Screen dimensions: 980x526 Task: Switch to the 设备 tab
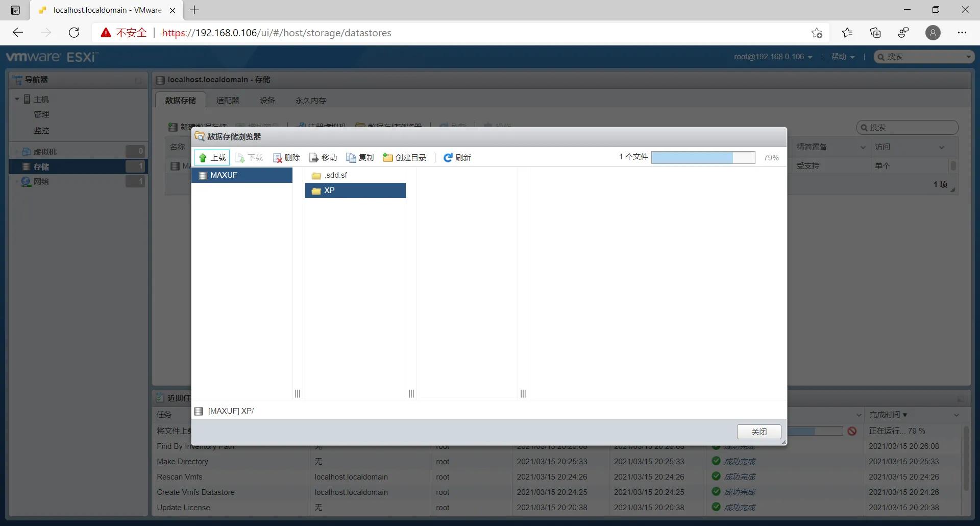tap(267, 100)
